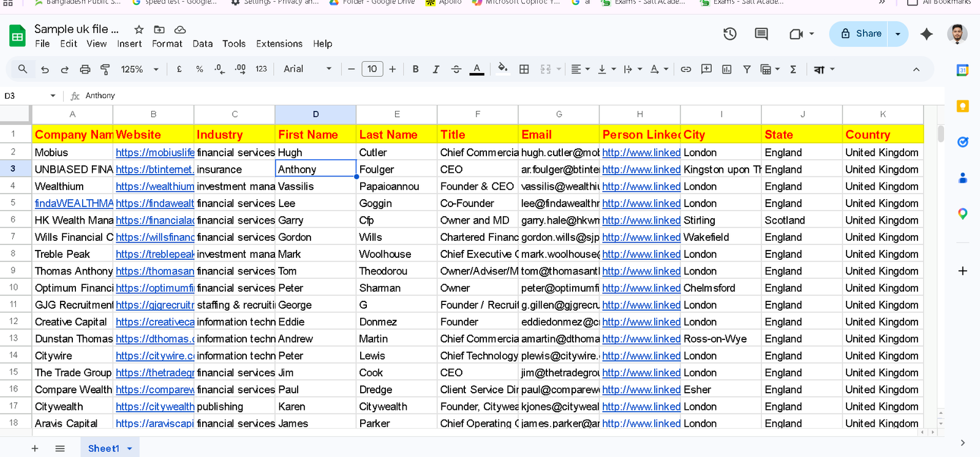Open the findaWEALTHMA company link in A5
Viewport: 980px width, 457px height.
click(73, 203)
